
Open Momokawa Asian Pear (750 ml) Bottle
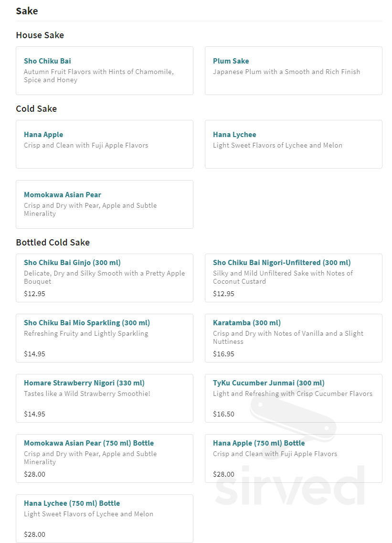coord(89,443)
